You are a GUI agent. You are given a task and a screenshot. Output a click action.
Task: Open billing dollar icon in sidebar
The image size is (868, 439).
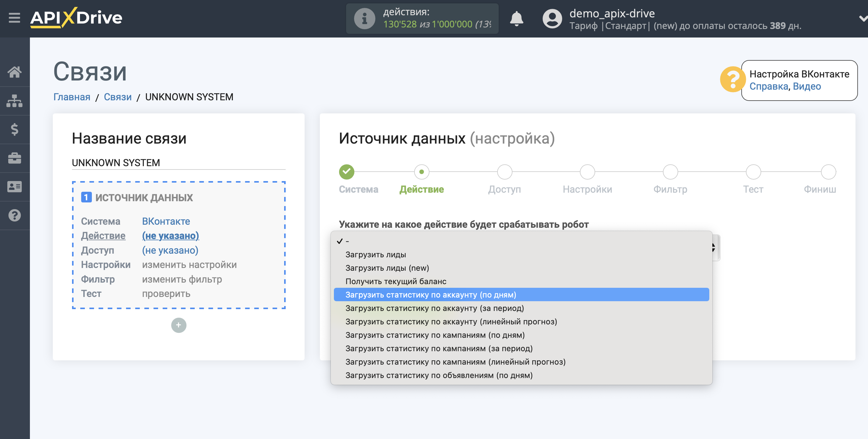pos(14,129)
